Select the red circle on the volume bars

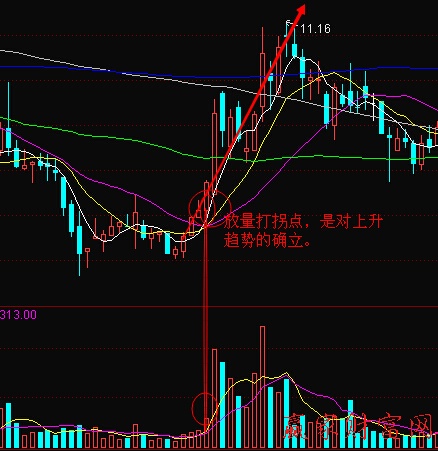pos(204,408)
